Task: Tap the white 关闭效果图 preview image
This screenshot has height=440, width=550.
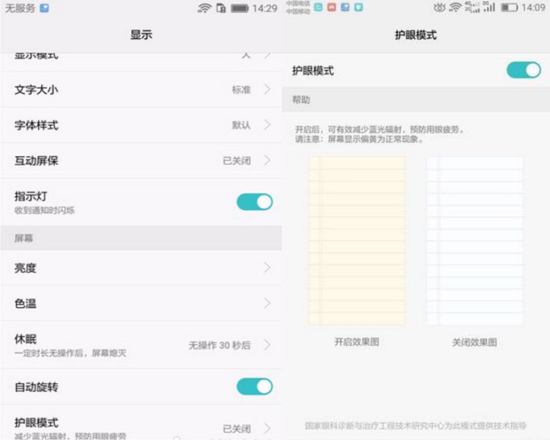Action: tap(475, 241)
